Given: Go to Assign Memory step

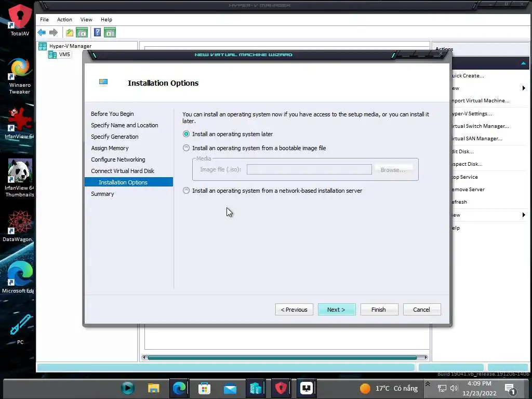Looking at the screenshot, I should 110,148.
